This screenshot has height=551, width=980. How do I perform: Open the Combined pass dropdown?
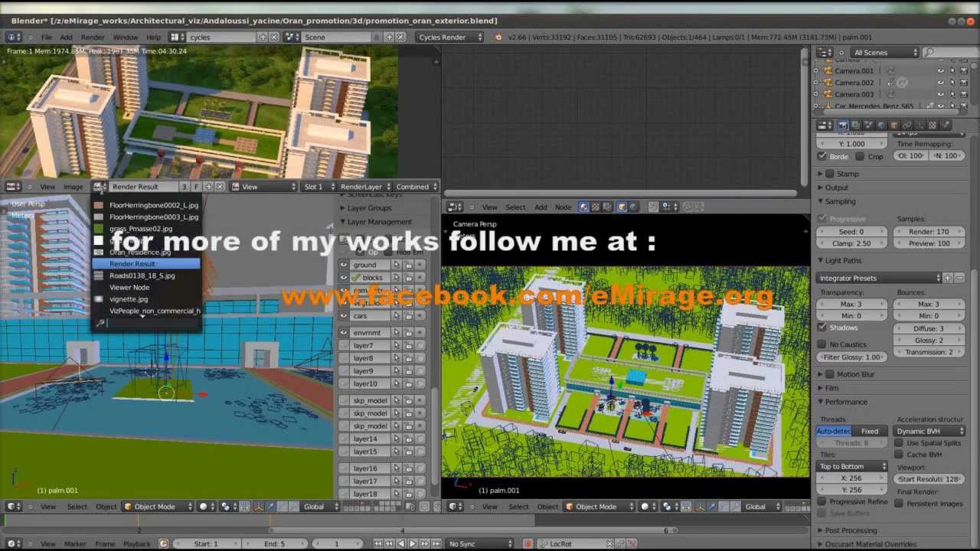pos(416,187)
